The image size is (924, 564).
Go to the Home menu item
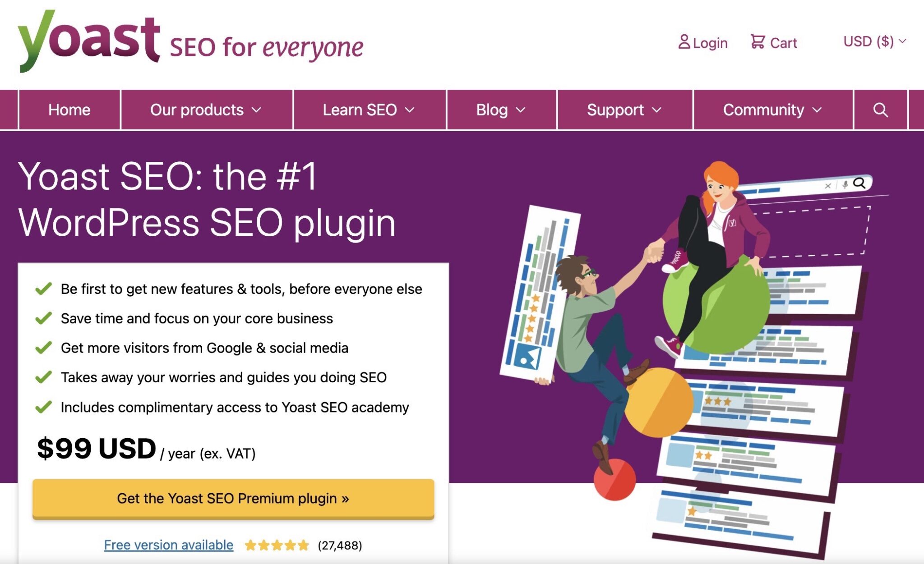(x=69, y=110)
